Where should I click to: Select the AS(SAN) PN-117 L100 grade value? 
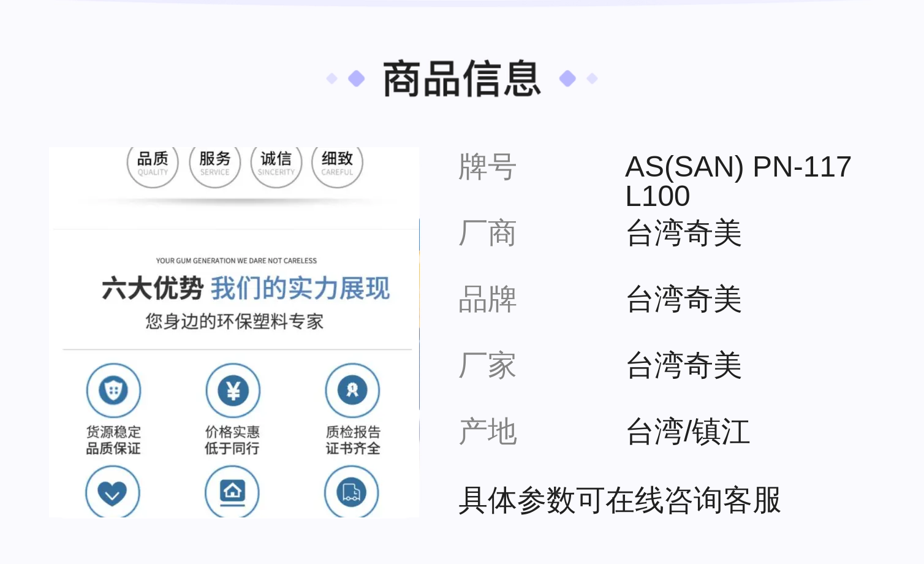738,181
